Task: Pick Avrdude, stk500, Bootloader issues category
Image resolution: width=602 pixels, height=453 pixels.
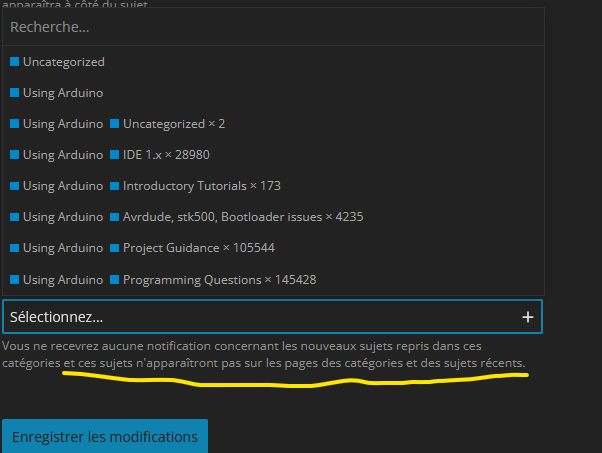Action: coord(273,217)
